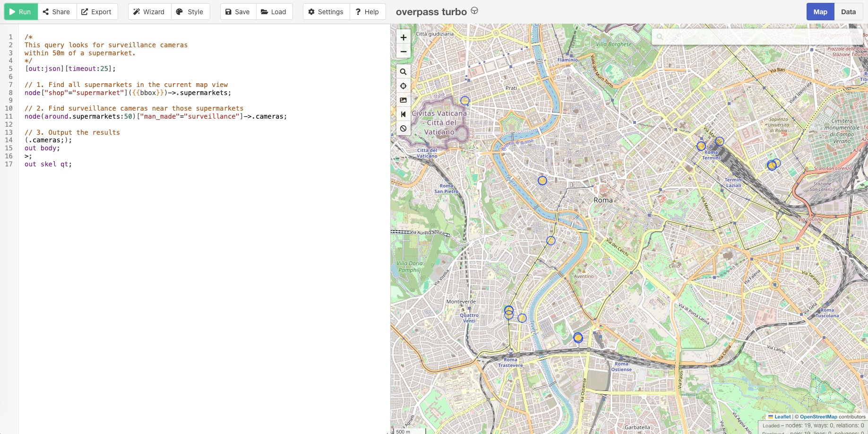Zoom out of the map
Viewport: 868px width, 434px height.
tap(404, 52)
